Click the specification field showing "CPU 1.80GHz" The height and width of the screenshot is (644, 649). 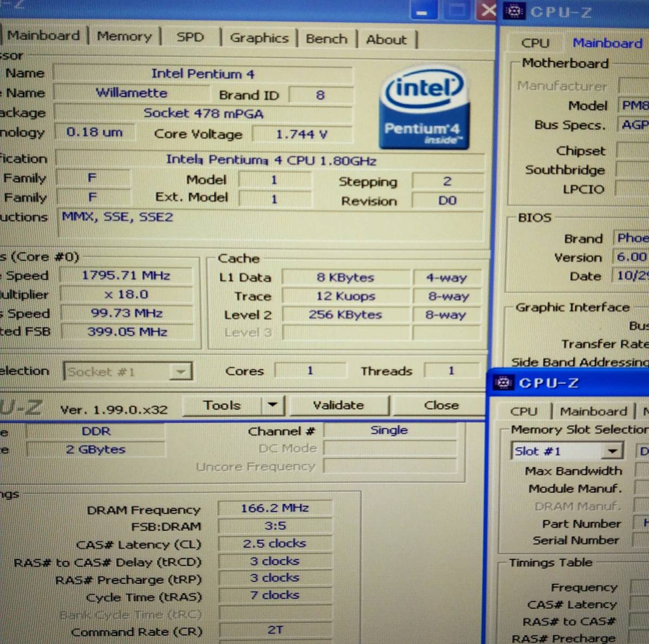pos(270,160)
